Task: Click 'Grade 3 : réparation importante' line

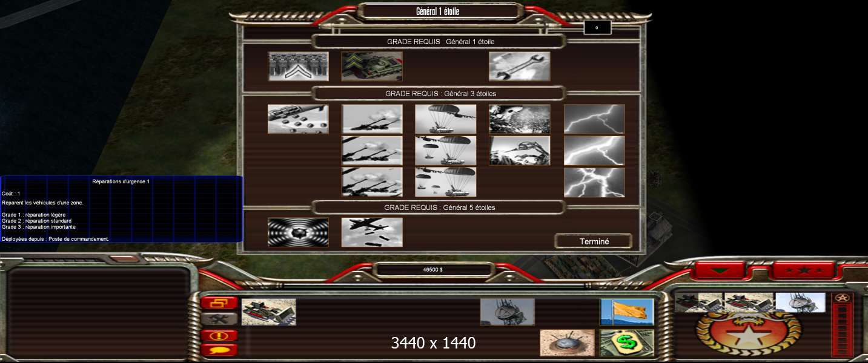Action: (x=39, y=227)
